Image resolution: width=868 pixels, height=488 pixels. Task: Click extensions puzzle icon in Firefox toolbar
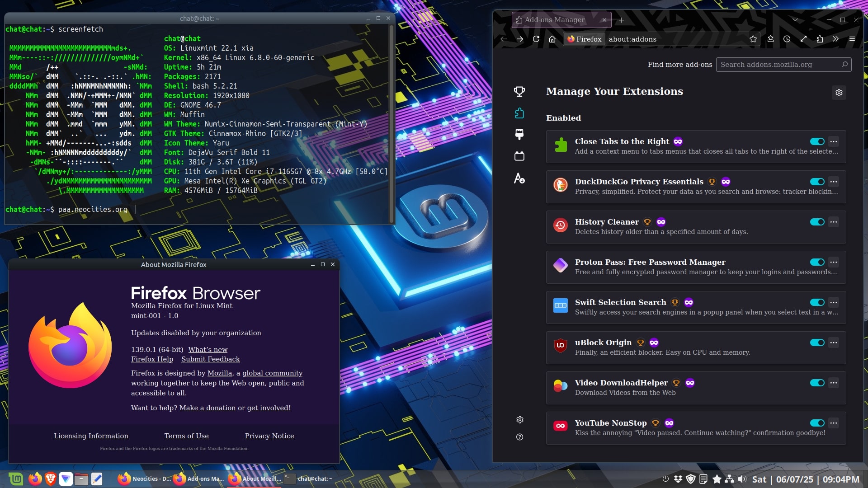820,39
